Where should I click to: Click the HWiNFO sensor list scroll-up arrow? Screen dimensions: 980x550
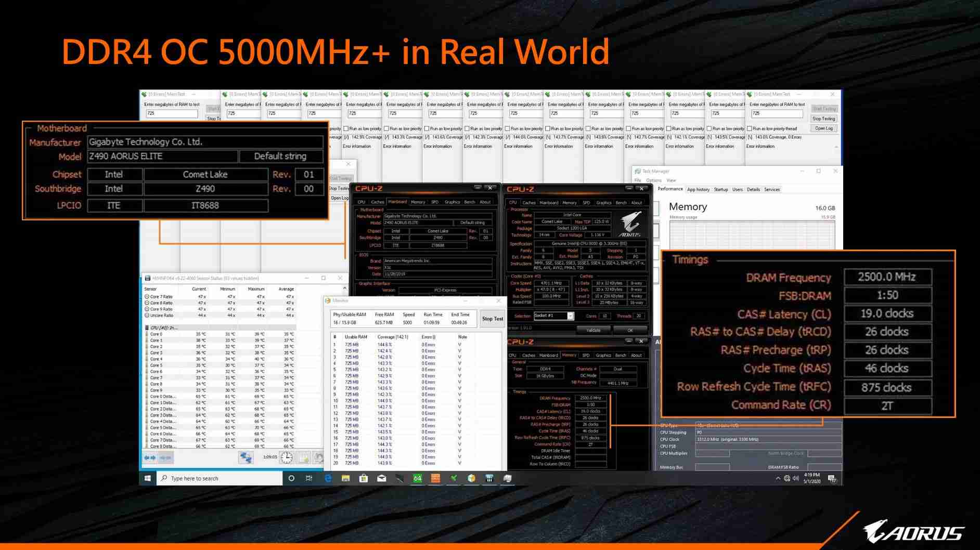tap(344, 289)
